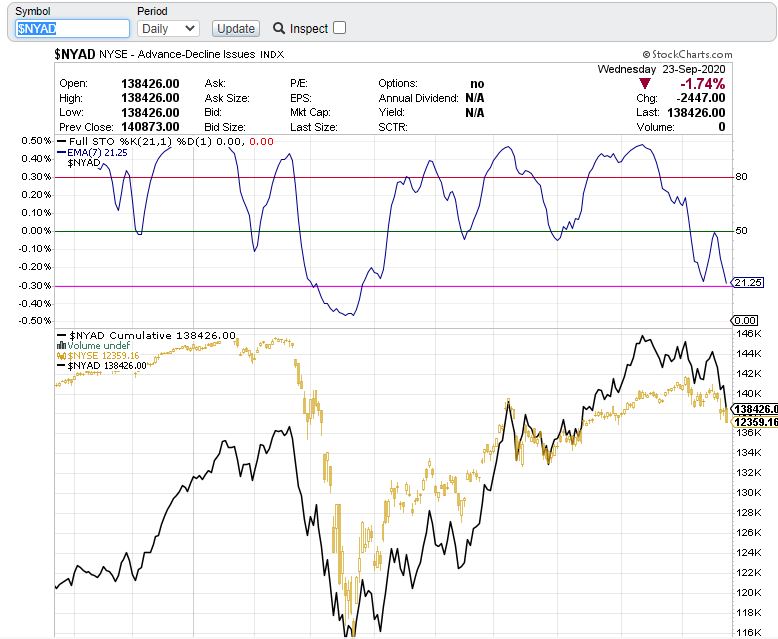778x639 pixels.
Task: Click the 12359.16 NYSE price tag
Action: (x=755, y=422)
